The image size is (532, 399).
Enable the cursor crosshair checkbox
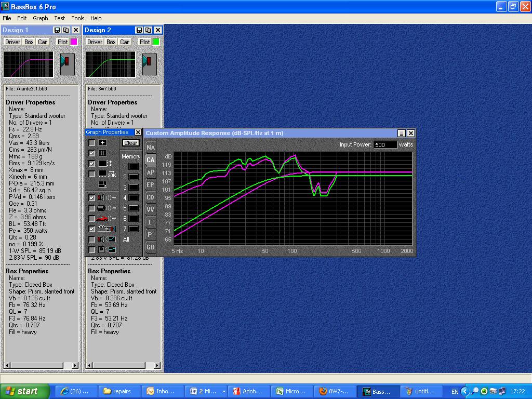pyautogui.click(x=91, y=143)
